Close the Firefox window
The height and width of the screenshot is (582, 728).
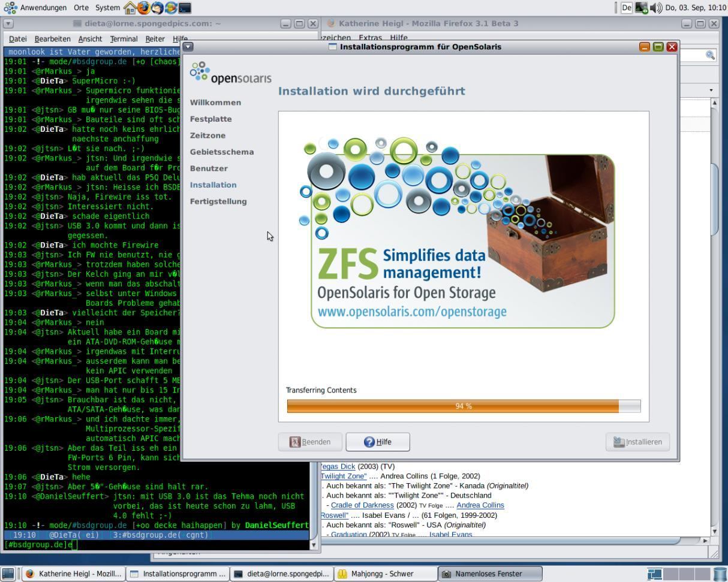point(714,24)
